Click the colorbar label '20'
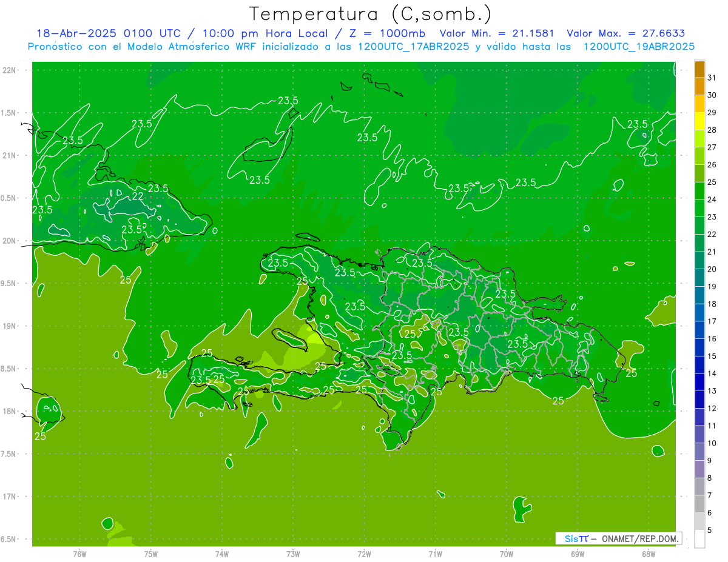Viewport: 728px width, 562px height. click(712, 269)
